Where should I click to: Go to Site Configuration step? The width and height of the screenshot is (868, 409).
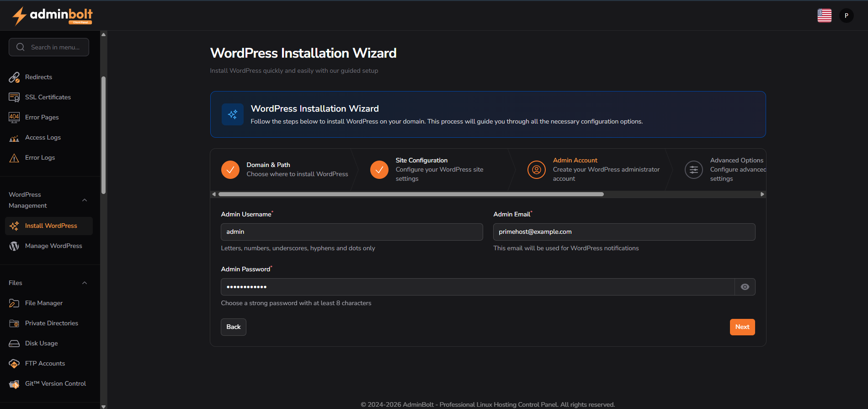(x=431, y=170)
